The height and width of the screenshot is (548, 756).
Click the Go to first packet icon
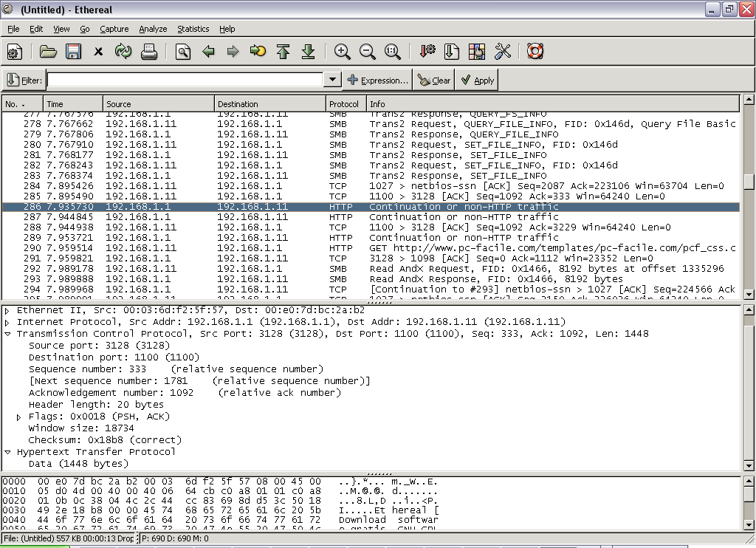point(283,52)
